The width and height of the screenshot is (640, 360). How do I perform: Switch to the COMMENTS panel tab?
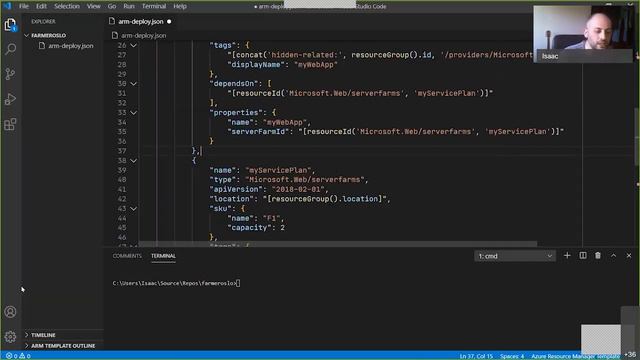tap(127, 256)
